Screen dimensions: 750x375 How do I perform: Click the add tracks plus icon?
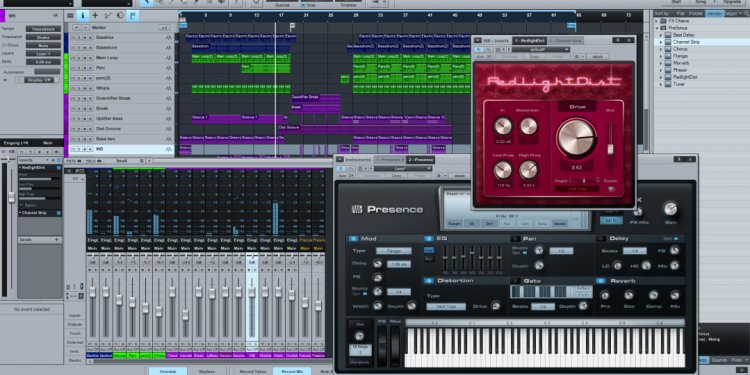click(95, 15)
